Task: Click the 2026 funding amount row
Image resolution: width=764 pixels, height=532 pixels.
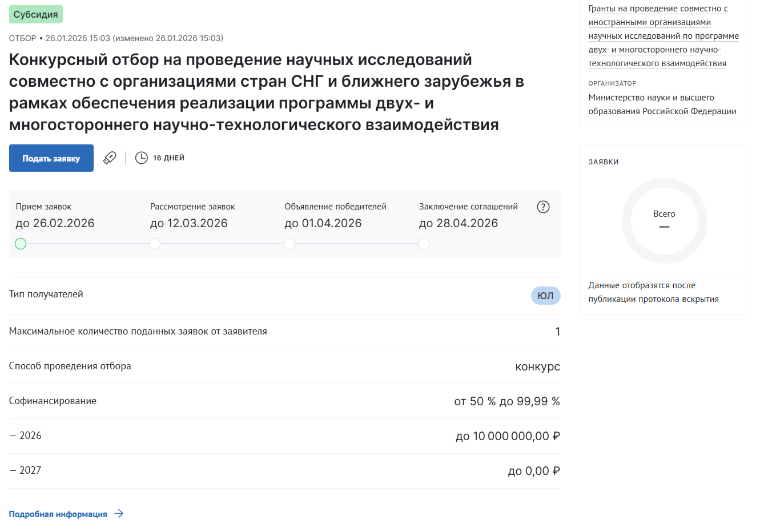Action: [x=284, y=436]
